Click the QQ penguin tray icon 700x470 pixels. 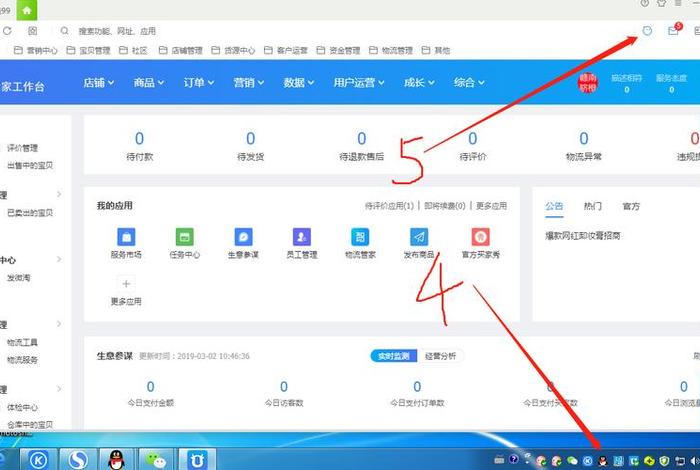(x=603, y=461)
